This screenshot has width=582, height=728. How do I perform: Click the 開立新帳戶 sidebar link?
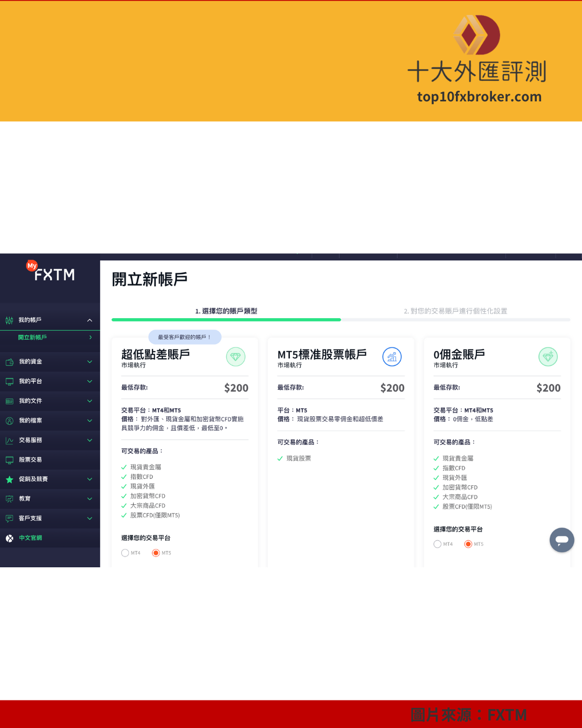[32, 338]
